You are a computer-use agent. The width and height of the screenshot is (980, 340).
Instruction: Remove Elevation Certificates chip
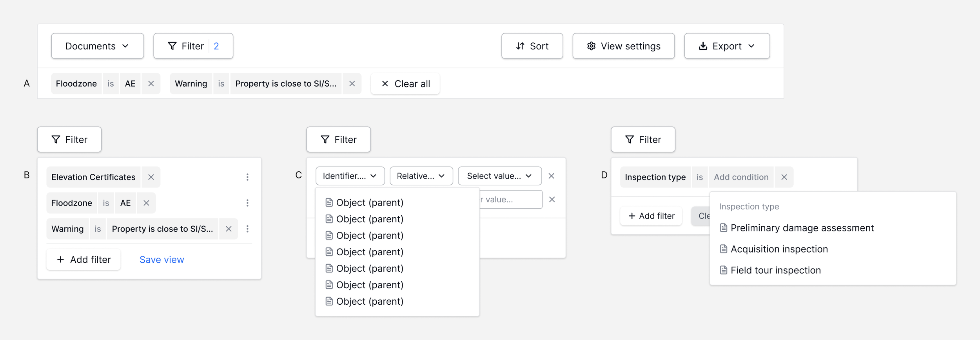(x=151, y=177)
